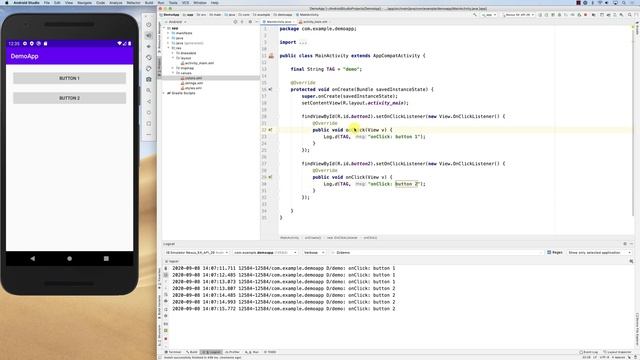
Task: Open Layout Inspector in status bar
Action: [618, 352]
